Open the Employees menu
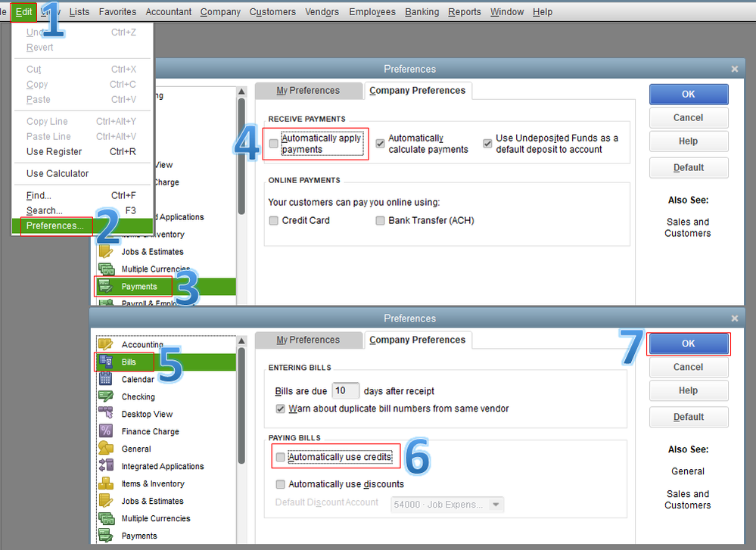This screenshot has height=550, width=756. [x=372, y=11]
